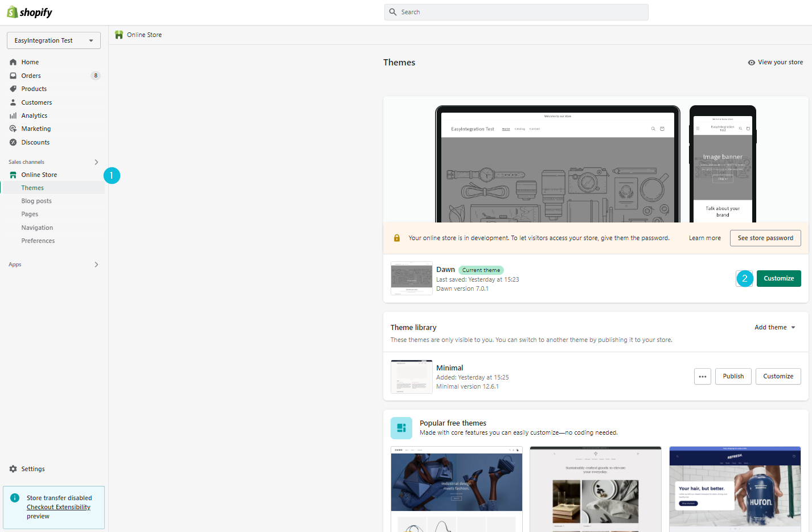Viewport: 812px width, 532px height.
Task: Expand the Sales channels section
Action: [x=96, y=162]
